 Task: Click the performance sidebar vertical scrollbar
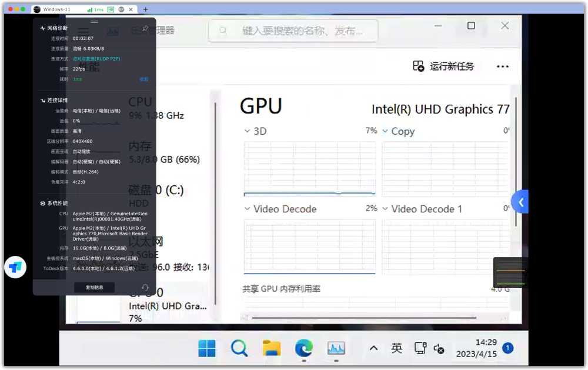click(215, 202)
